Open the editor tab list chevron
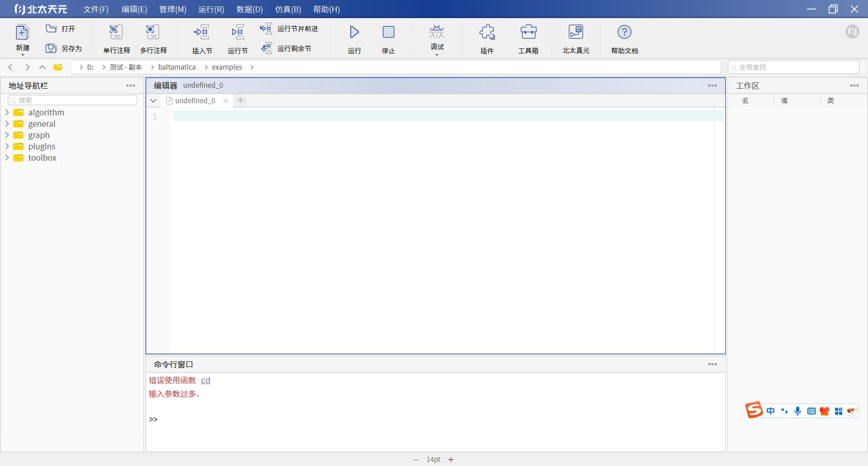Image resolution: width=868 pixels, height=466 pixels. coord(153,100)
